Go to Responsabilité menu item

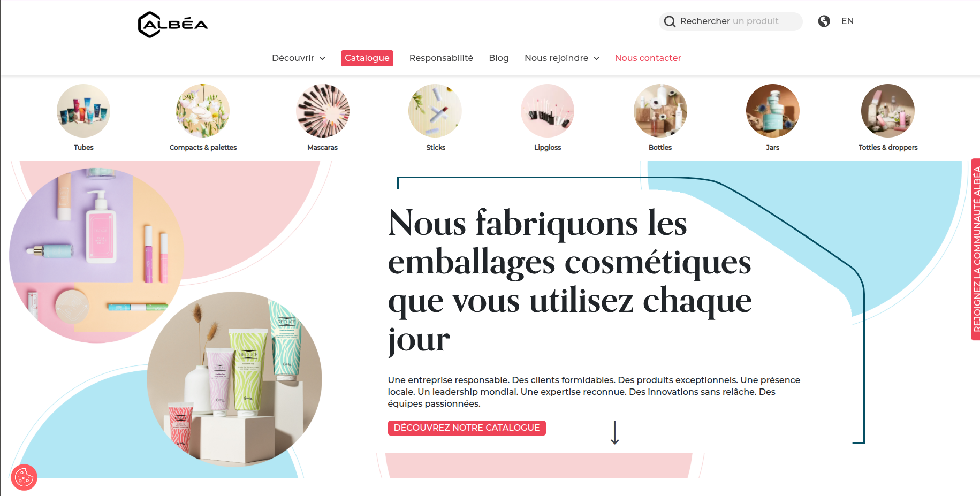pyautogui.click(x=441, y=58)
